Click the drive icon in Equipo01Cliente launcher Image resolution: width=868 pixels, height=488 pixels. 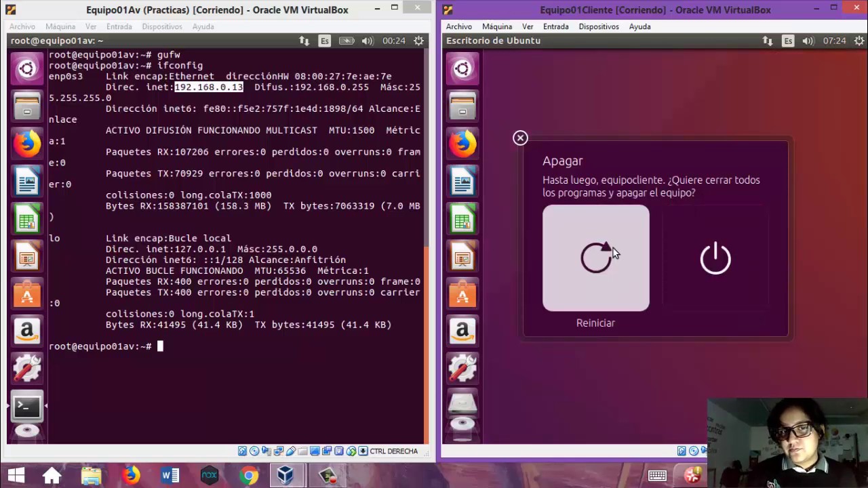[462, 404]
